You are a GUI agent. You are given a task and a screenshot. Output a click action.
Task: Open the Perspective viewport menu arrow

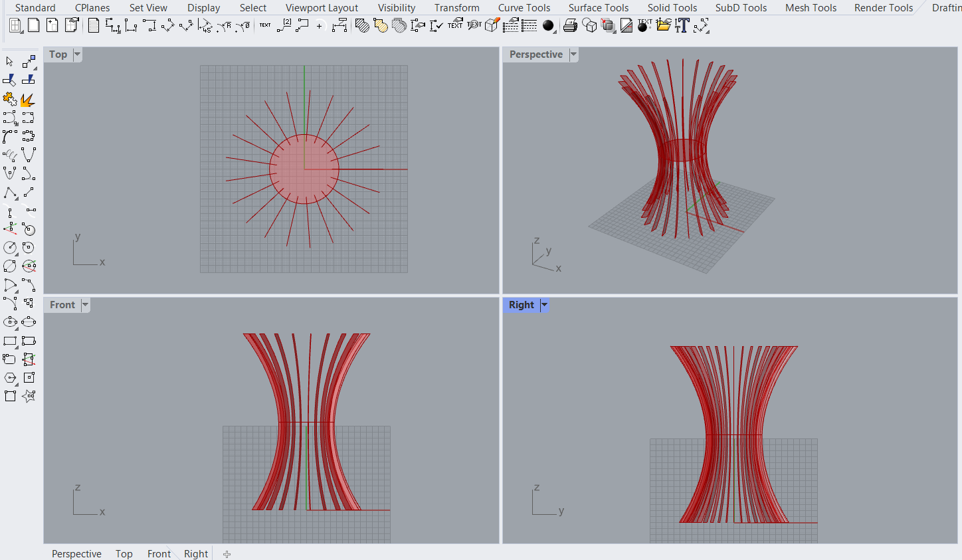pos(573,54)
